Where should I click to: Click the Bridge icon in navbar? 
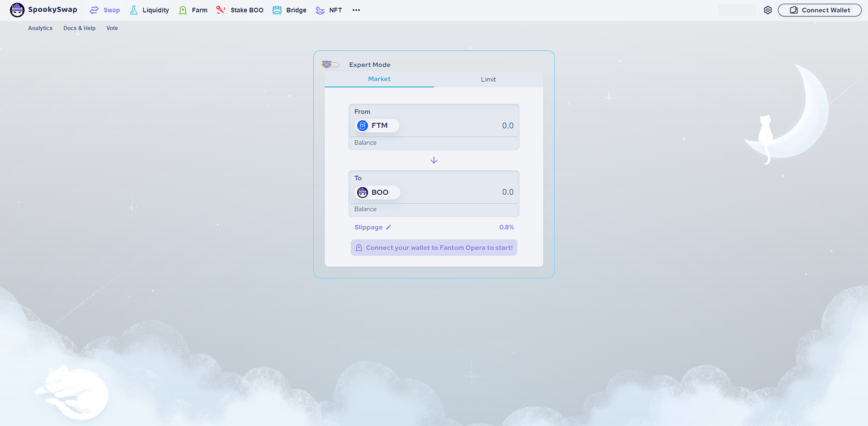coord(277,10)
